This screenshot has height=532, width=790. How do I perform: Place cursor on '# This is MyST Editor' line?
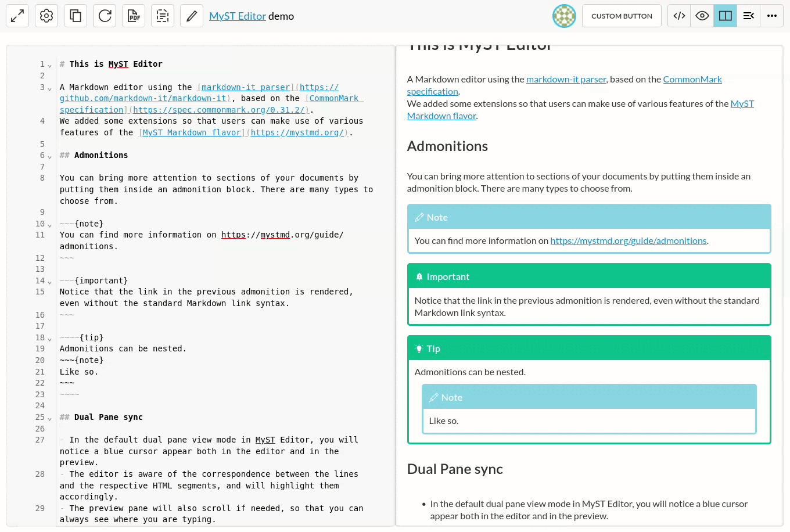coord(111,64)
